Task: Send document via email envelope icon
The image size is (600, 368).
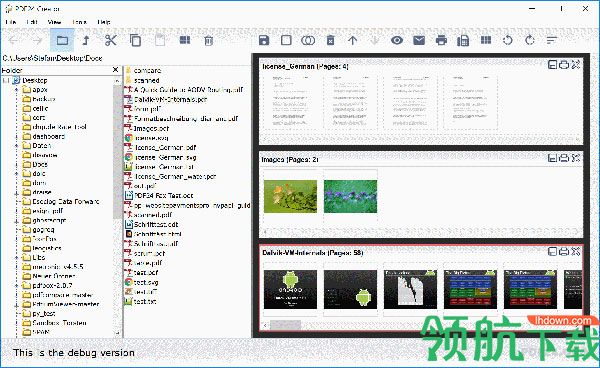Action: (419, 40)
